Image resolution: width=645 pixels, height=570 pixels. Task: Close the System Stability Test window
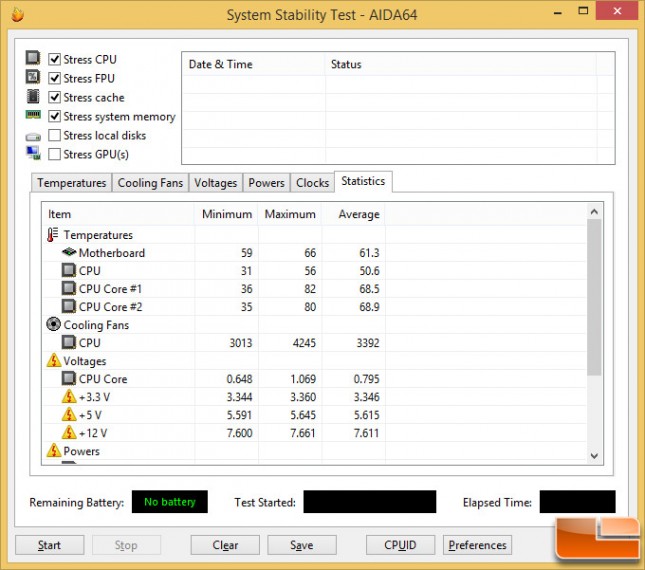point(617,11)
